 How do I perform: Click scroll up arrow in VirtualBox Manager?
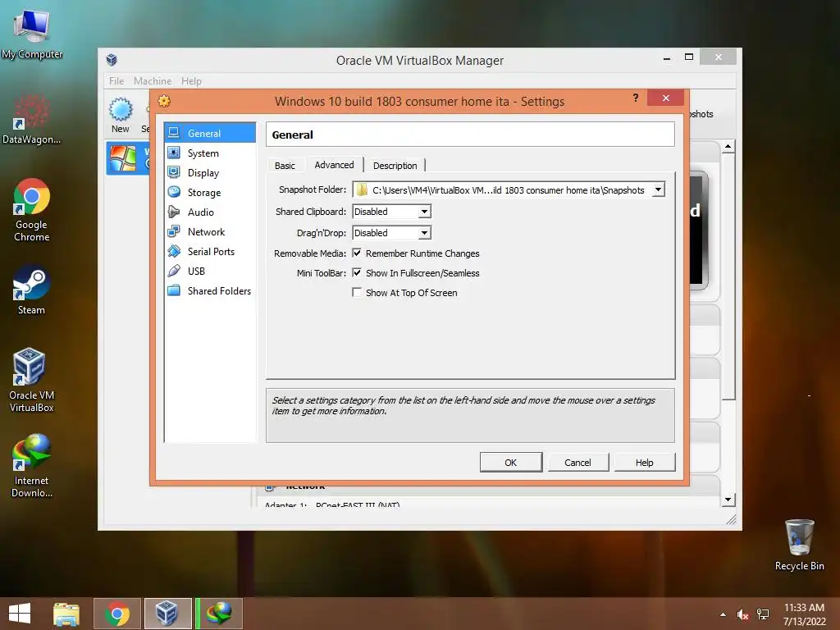(728, 146)
